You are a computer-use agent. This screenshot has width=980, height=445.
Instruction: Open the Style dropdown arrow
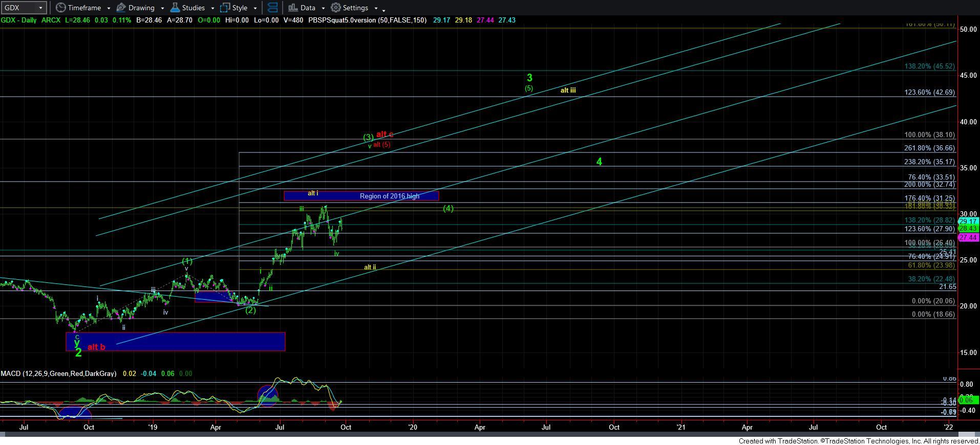point(255,8)
